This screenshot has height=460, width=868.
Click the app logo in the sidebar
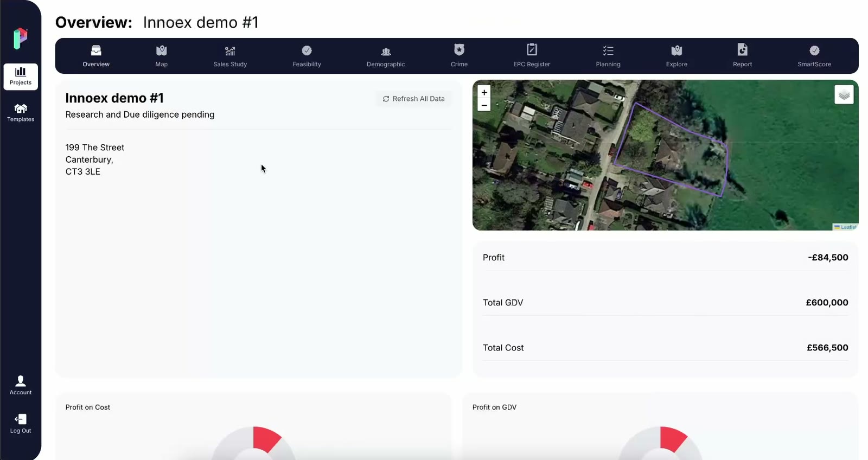[21, 39]
